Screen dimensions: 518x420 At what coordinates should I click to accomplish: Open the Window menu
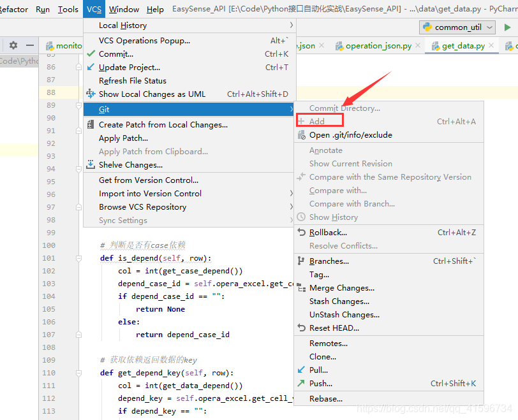click(124, 9)
